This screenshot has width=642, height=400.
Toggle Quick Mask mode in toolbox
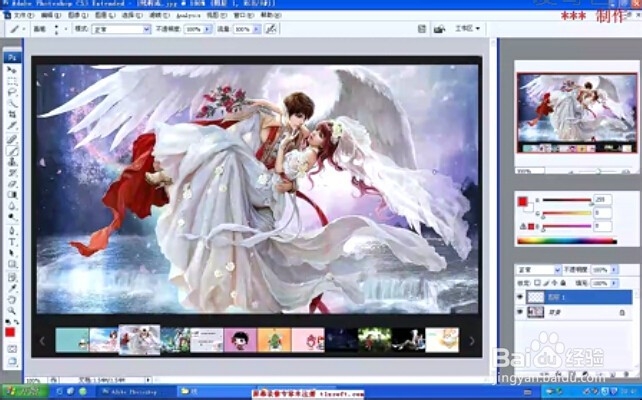coord(12,349)
